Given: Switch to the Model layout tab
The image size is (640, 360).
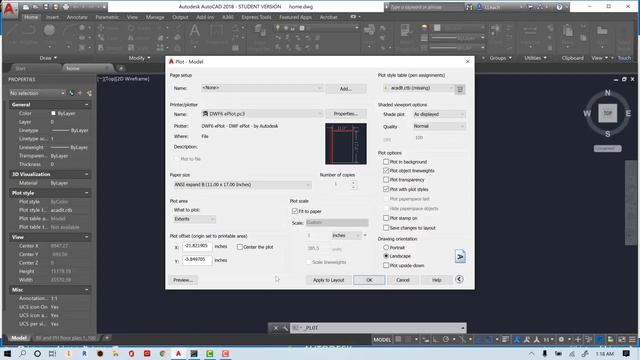Looking at the screenshot, I should click(19, 338).
